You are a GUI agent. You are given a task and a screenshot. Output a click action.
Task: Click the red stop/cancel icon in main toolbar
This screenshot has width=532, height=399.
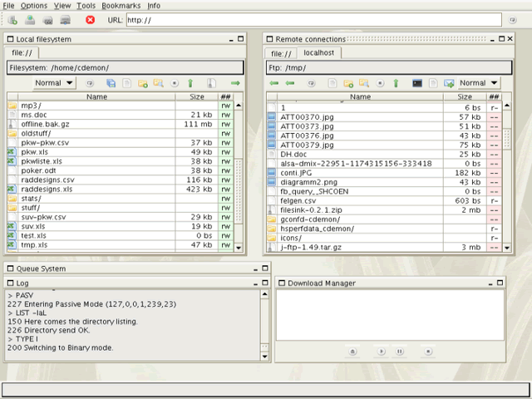(90, 20)
